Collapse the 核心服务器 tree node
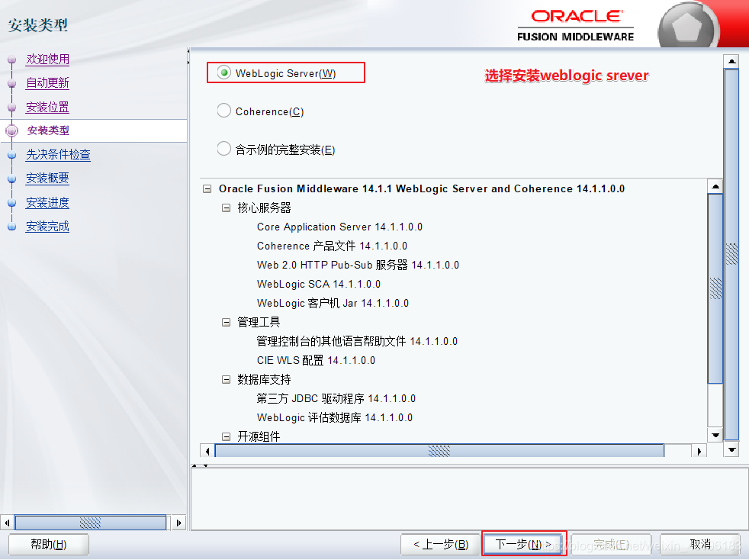749x560 pixels. pos(226,208)
